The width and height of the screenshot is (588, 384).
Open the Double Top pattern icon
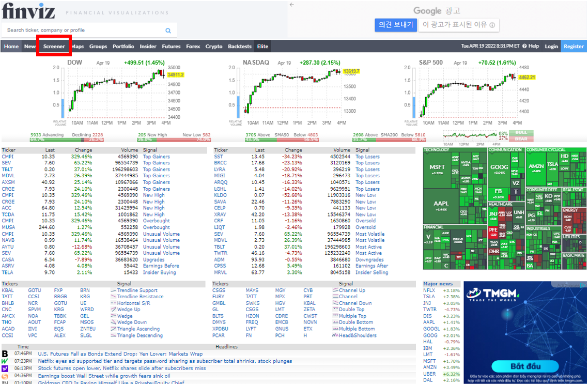[336, 310]
